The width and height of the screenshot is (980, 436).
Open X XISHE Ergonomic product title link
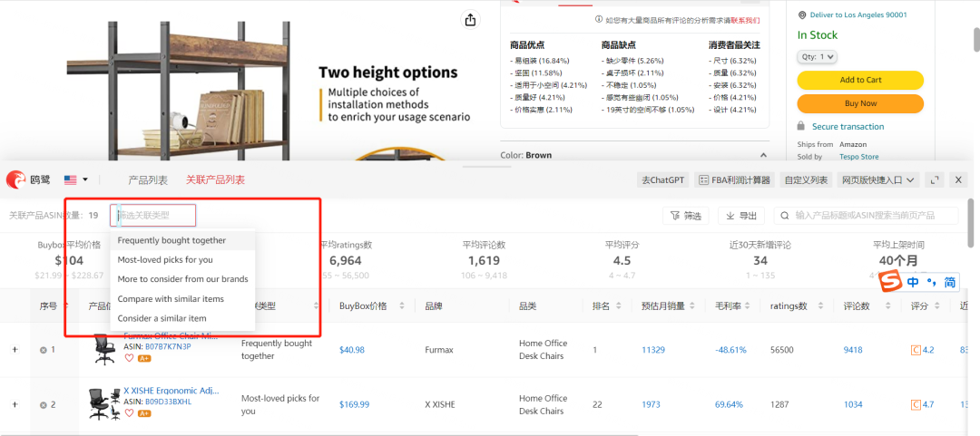[171, 391]
